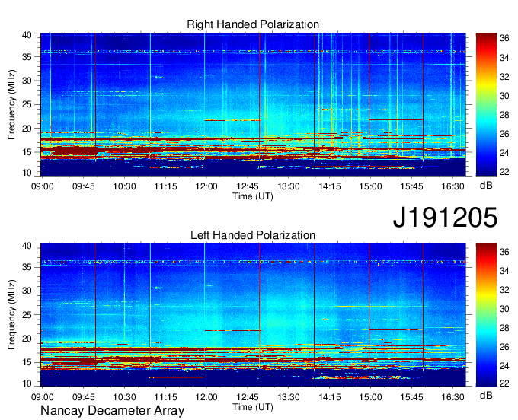Click the "10" frequency tick of Right Handed plot
518x420 pixels.
(27, 173)
